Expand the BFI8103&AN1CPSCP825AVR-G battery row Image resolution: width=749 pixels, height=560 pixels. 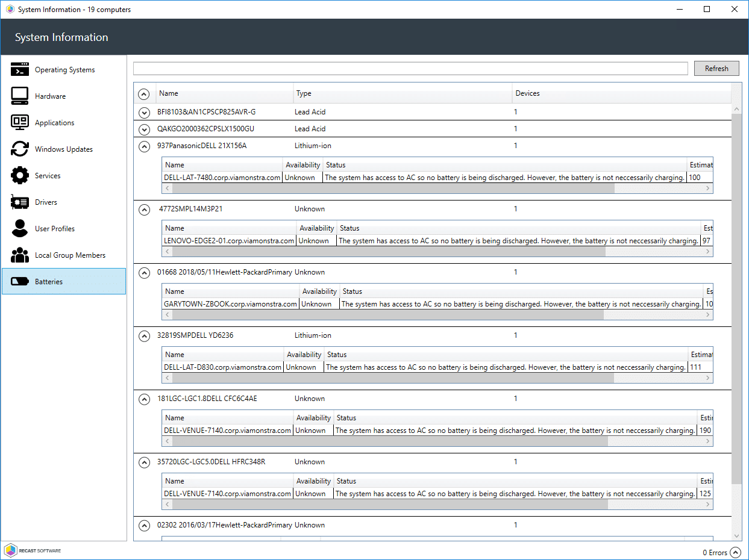[x=143, y=112]
